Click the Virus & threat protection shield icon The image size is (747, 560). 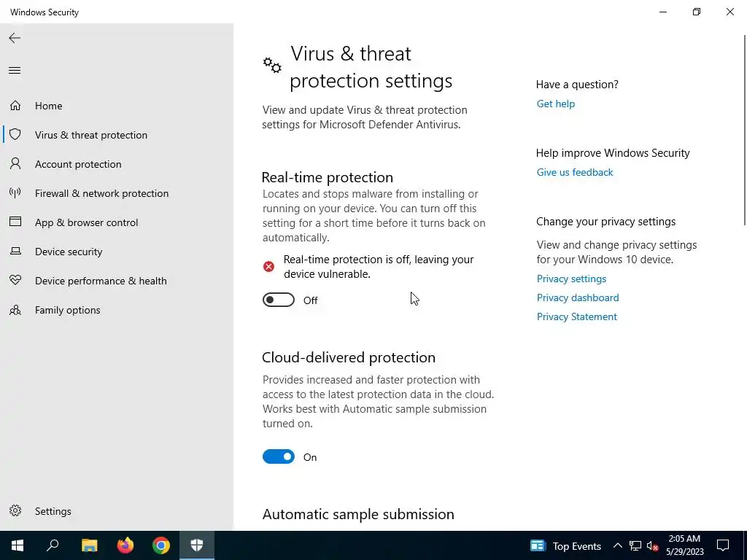(15, 134)
